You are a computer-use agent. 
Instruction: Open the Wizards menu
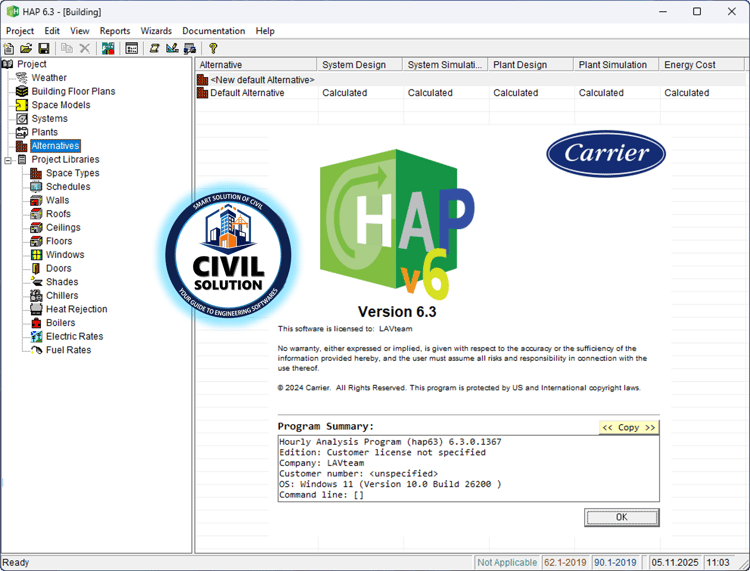coord(156,31)
